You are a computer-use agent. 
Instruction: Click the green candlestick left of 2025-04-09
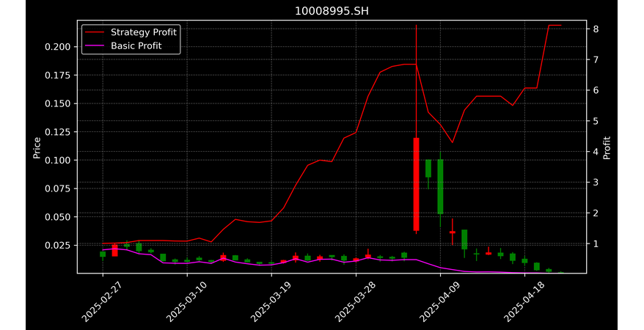click(428, 168)
